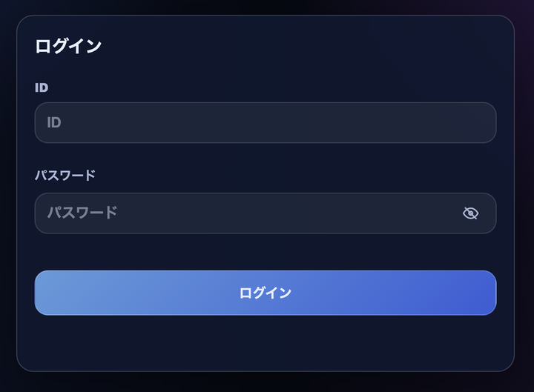Screen dimensions: 534x392
Task: Click the ID label above the field
Action: coord(42,87)
